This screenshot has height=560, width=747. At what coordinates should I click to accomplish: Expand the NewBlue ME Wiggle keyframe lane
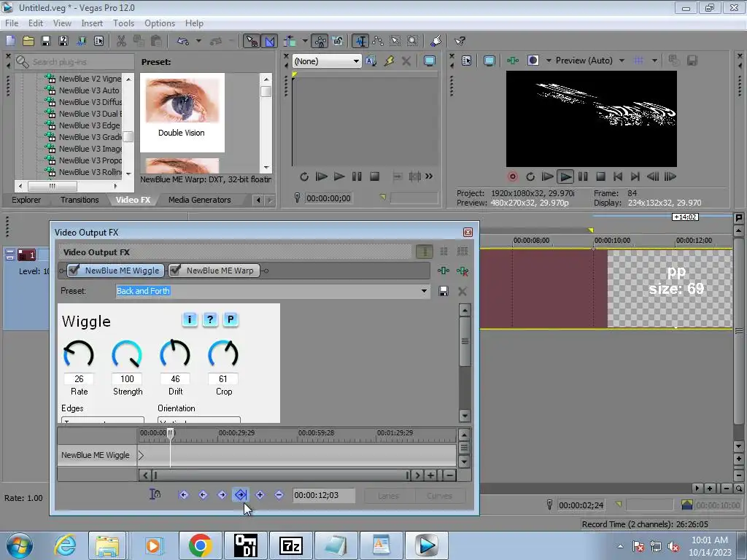pyautogui.click(x=141, y=455)
